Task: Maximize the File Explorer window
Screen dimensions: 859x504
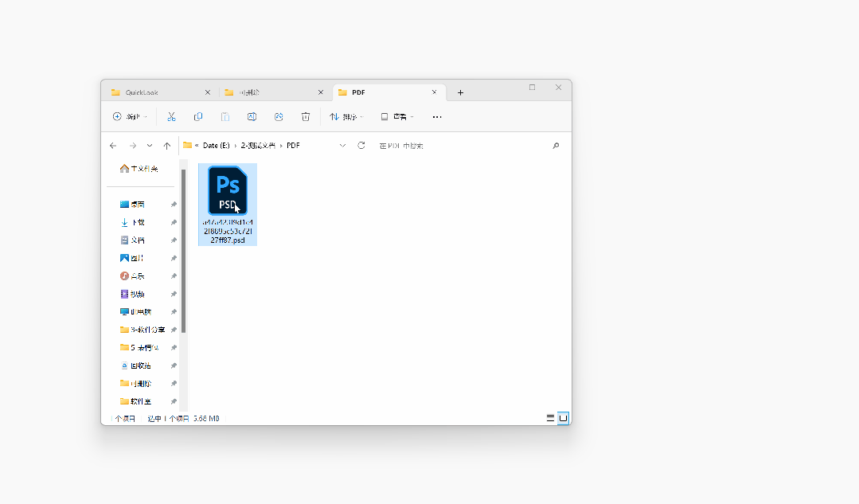Action: [532, 87]
